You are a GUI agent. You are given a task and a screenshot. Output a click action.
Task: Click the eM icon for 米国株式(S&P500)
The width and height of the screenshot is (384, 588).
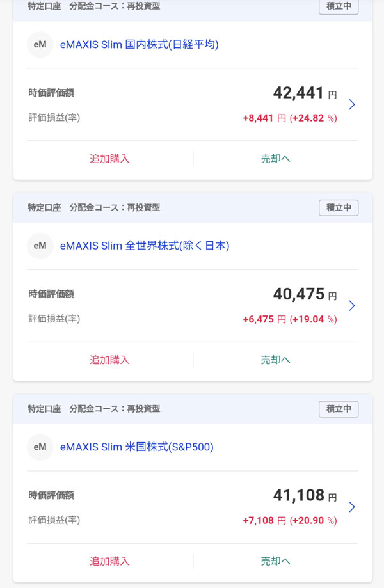tap(40, 447)
